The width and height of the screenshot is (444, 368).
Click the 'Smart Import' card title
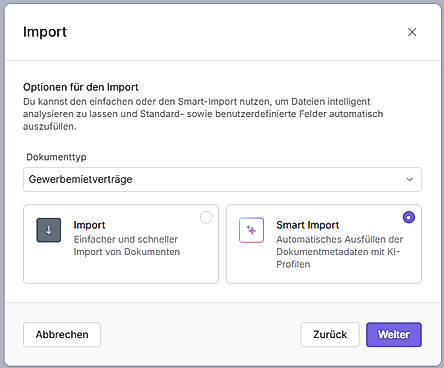[308, 225]
